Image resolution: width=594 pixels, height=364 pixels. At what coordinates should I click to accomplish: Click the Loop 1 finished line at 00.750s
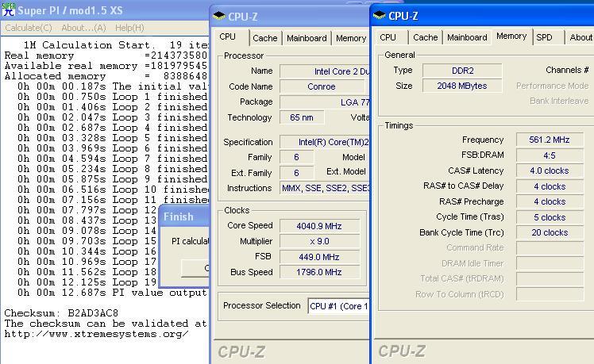tap(113, 97)
